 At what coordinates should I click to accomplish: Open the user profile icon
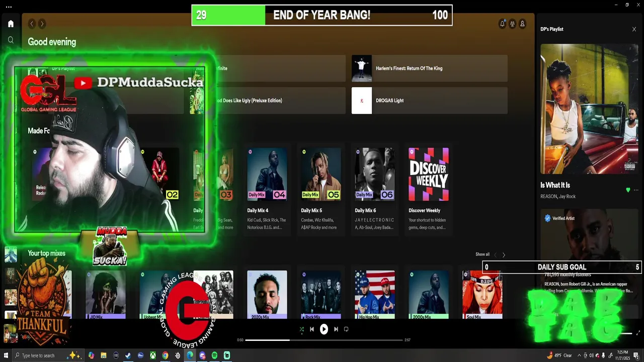point(522,24)
